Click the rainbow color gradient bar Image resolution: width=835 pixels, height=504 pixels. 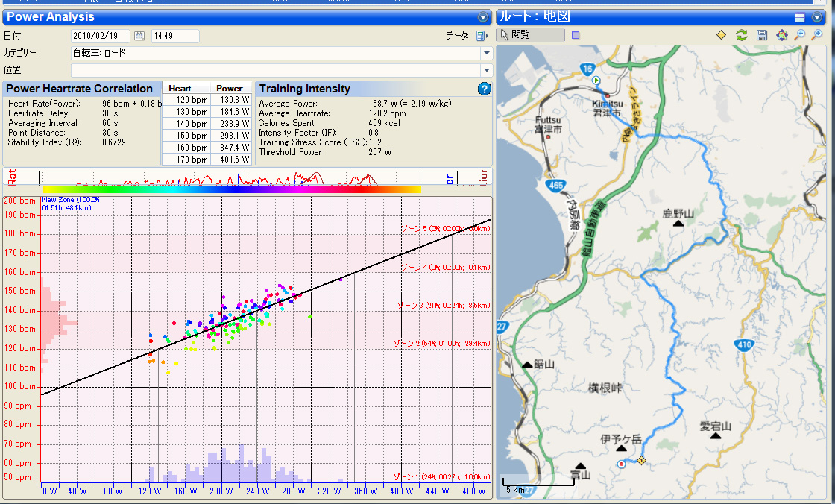[x=231, y=189]
